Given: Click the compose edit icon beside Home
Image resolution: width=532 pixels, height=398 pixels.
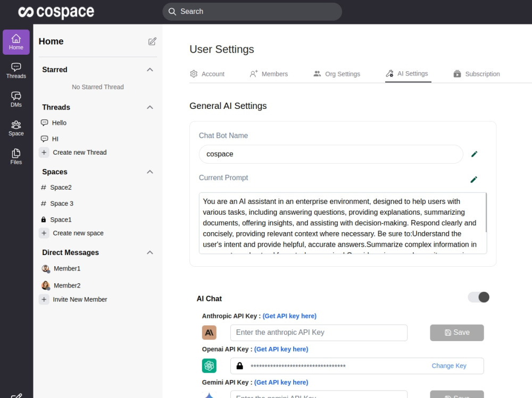Looking at the screenshot, I should click(x=152, y=41).
